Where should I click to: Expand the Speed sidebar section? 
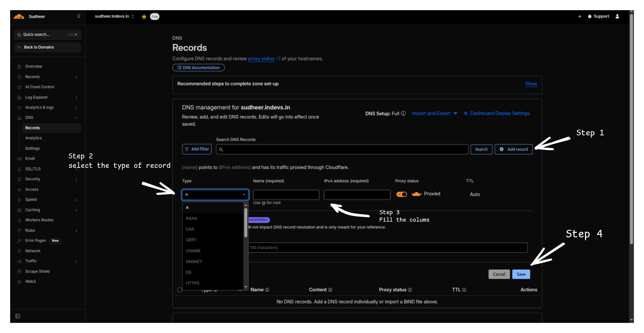[x=76, y=200]
